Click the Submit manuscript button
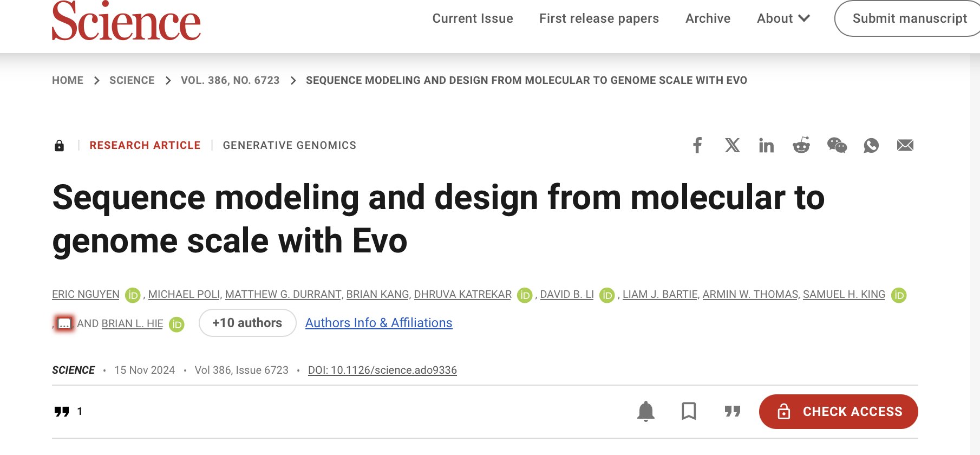Image resolution: width=980 pixels, height=455 pixels. pos(910,18)
